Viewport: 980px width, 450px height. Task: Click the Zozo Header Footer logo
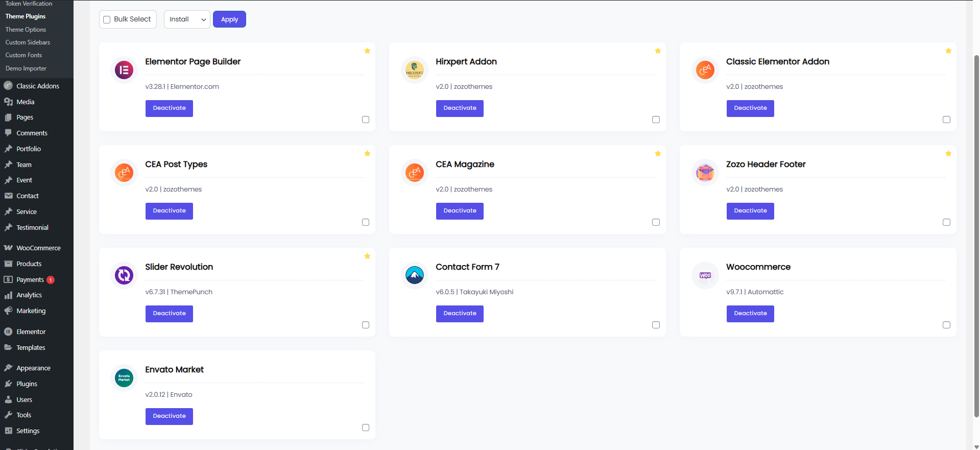(705, 173)
